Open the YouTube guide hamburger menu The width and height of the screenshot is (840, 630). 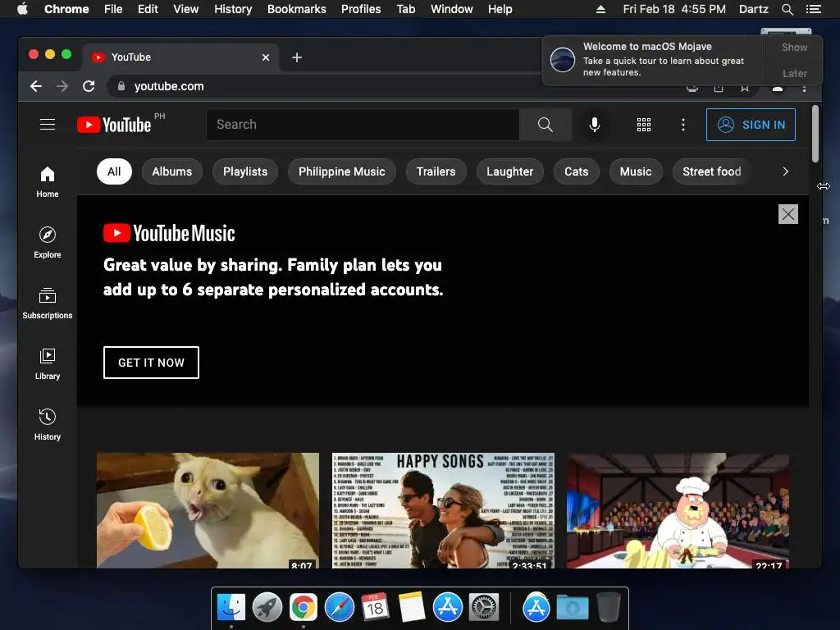point(48,125)
